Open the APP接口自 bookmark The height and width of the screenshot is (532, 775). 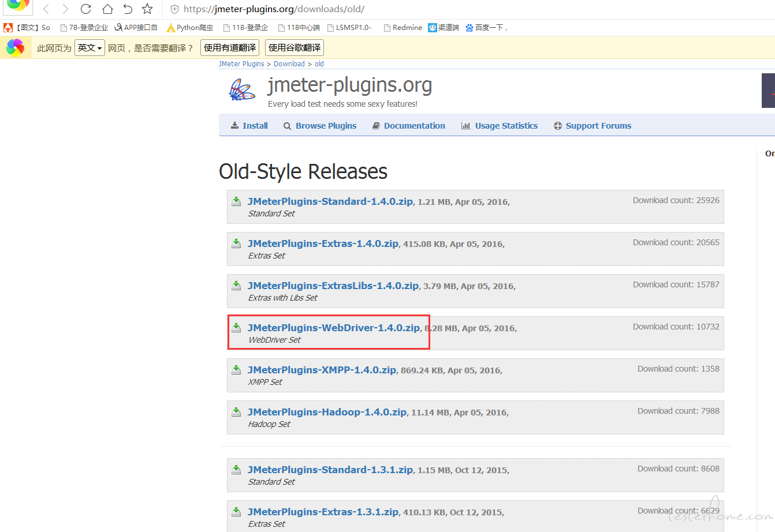pyautogui.click(x=136, y=27)
